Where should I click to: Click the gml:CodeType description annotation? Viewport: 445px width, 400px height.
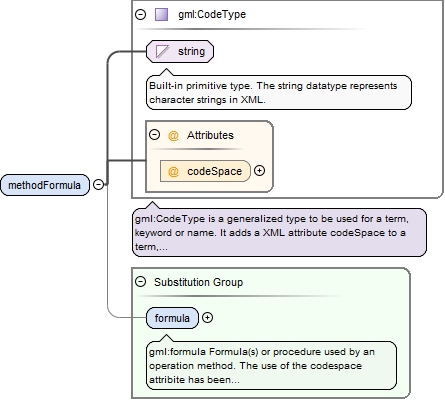[279, 232]
